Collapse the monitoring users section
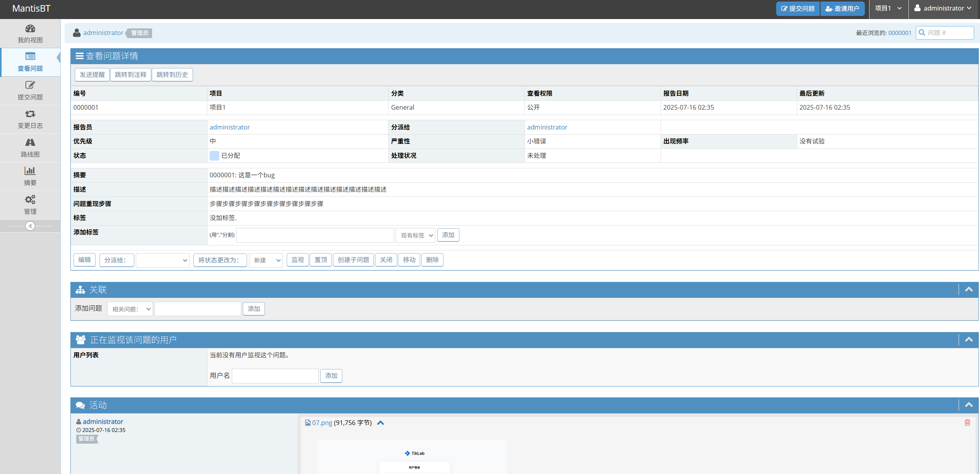This screenshot has width=980, height=474. pos(969,339)
